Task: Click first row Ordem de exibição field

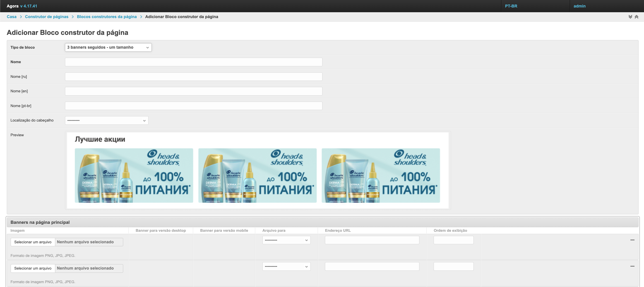Action: pyautogui.click(x=453, y=240)
